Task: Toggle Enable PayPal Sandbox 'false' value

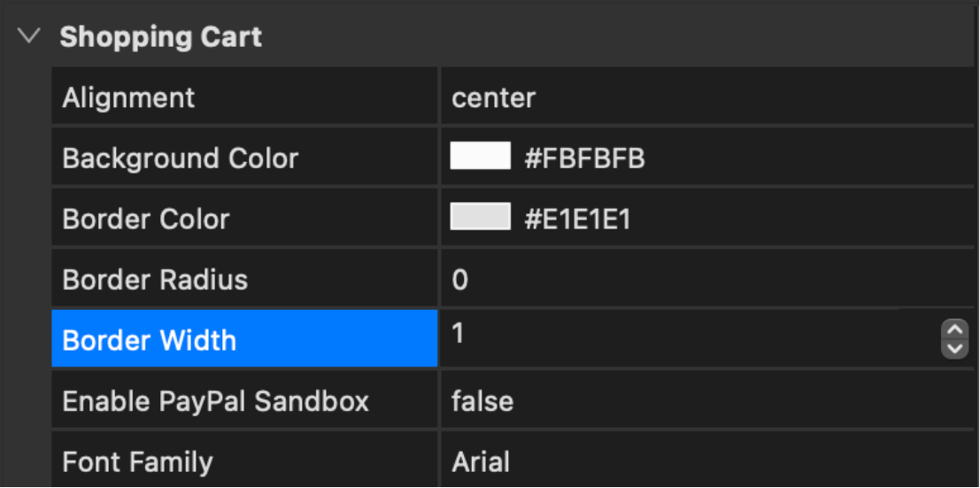Action: tap(482, 401)
